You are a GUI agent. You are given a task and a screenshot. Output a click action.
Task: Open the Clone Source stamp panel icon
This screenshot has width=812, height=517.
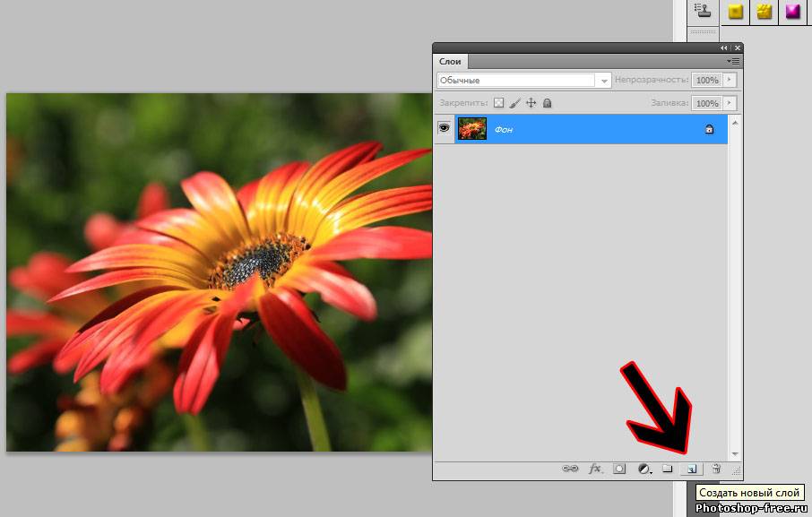pyautogui.click(x=704, y=12)
